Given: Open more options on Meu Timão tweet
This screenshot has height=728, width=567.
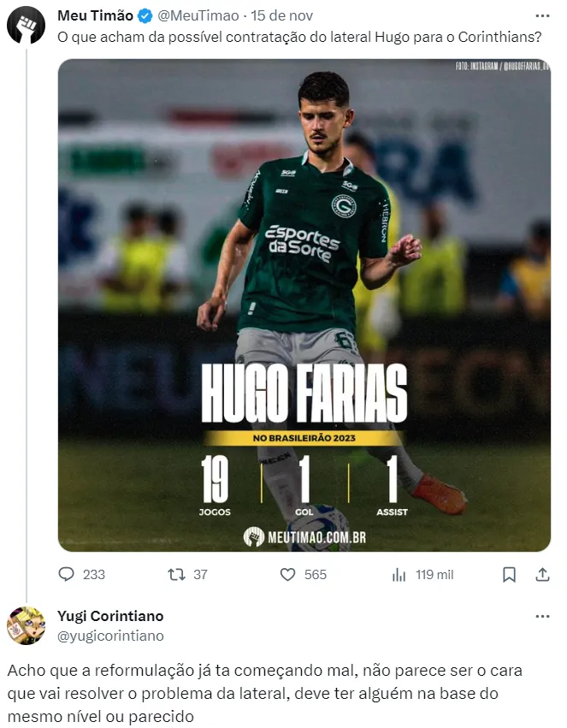Looking at the screenshot, I should click(542, 16).
